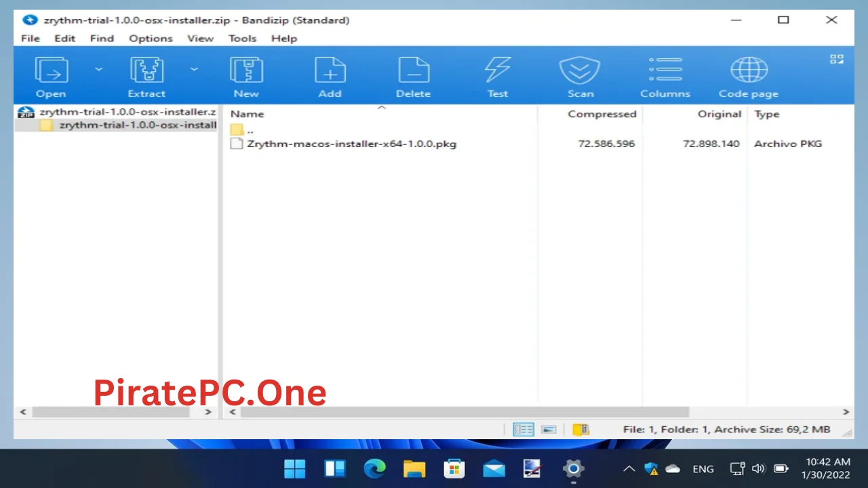868x488 pixels.
Task: Open the File menu
Action: [x=31, y=38]
